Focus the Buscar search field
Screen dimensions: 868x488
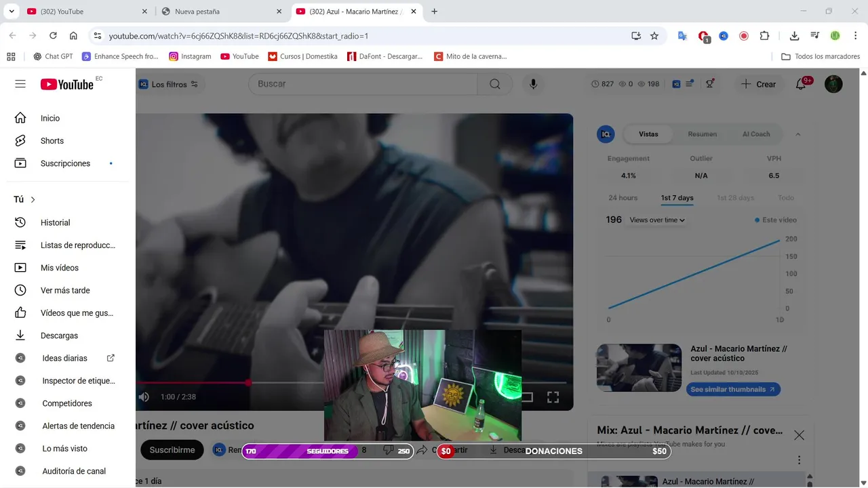[363, 84]
